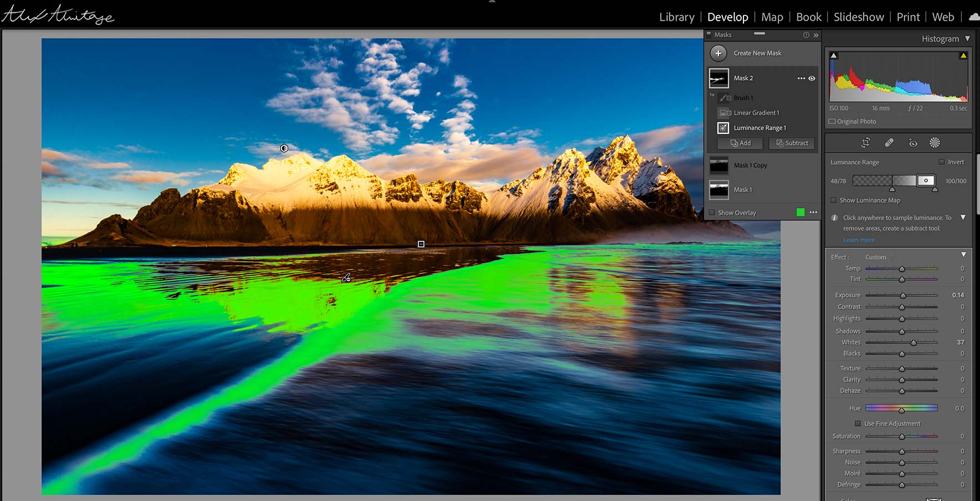The image size is (980, 501).
Task: Adjust the Dehaze slider handle
Action: (x=902, y=391)
